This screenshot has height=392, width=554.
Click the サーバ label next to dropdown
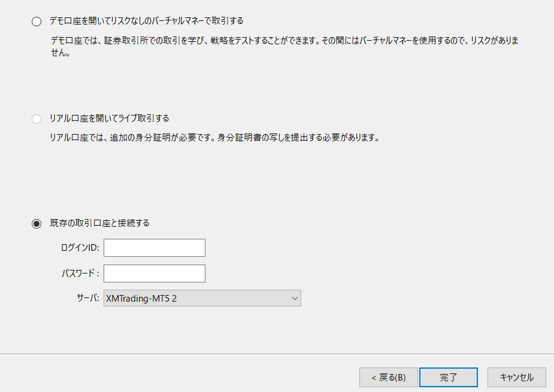click(88, 297)
